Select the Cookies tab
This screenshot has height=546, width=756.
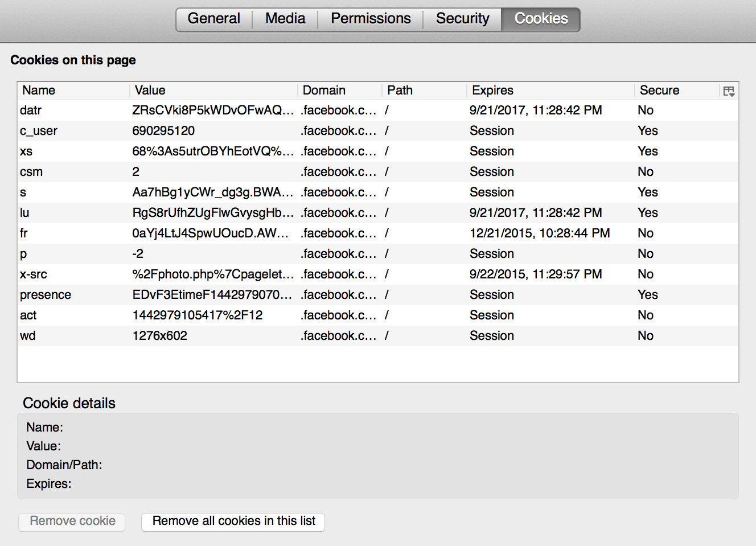pos(540,19)
